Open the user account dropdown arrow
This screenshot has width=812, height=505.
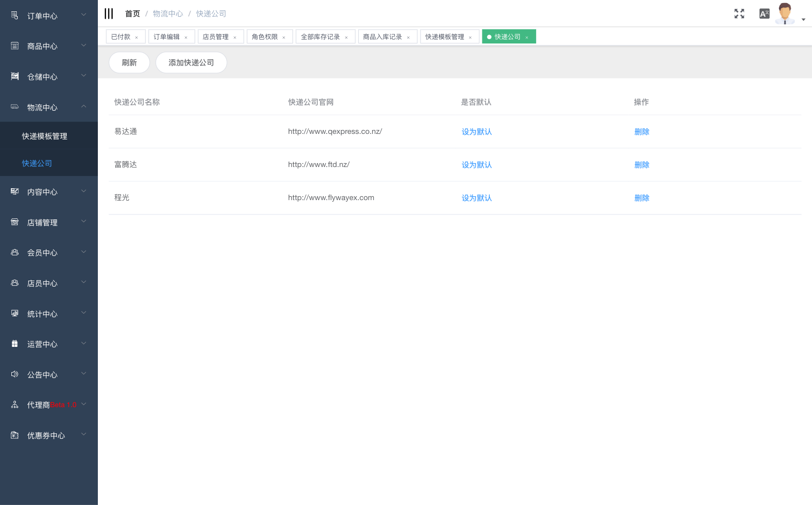click(x=803, y=20)
